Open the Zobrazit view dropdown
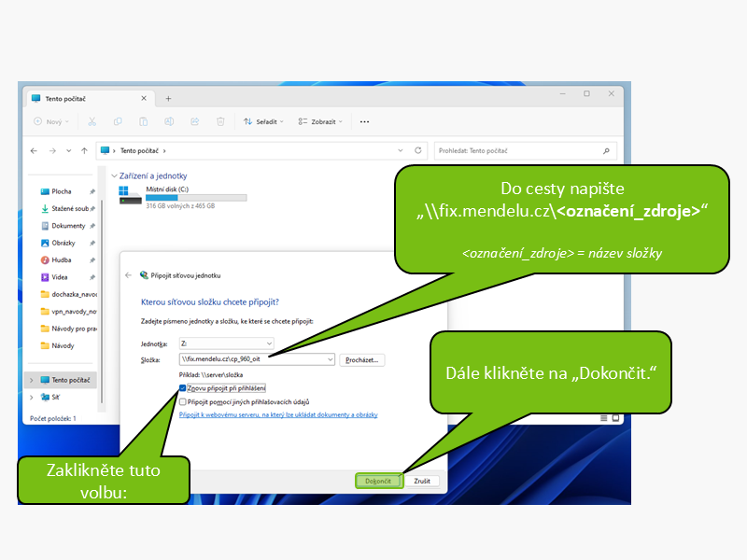Viewport: 747px width, 560px height. click(320, 121)
